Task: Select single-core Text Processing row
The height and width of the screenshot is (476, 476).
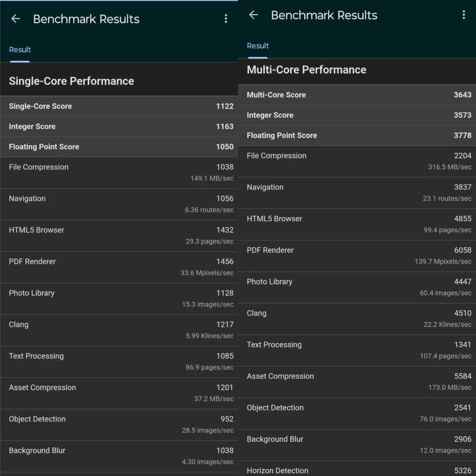Action: [x=119, y=362]
